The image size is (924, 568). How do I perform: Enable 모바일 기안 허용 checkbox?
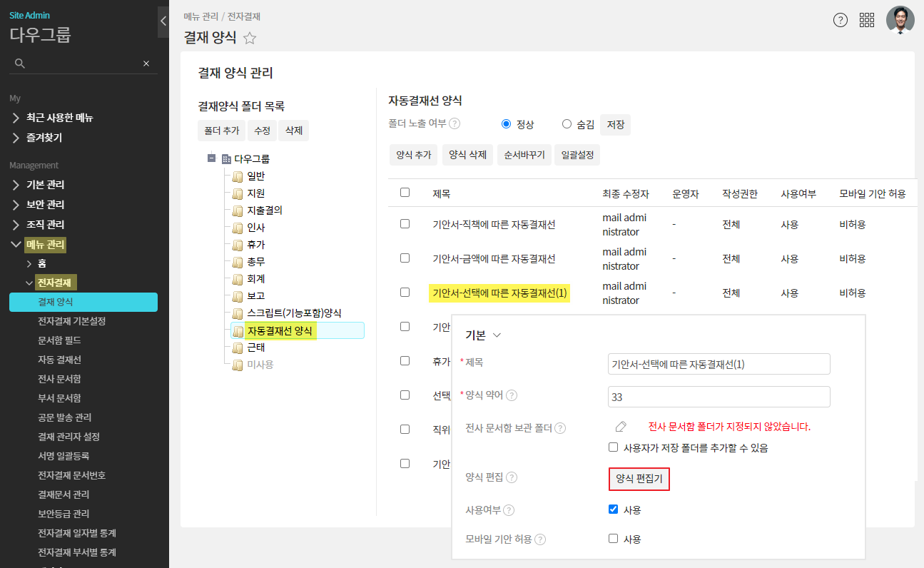pos(613,539)
